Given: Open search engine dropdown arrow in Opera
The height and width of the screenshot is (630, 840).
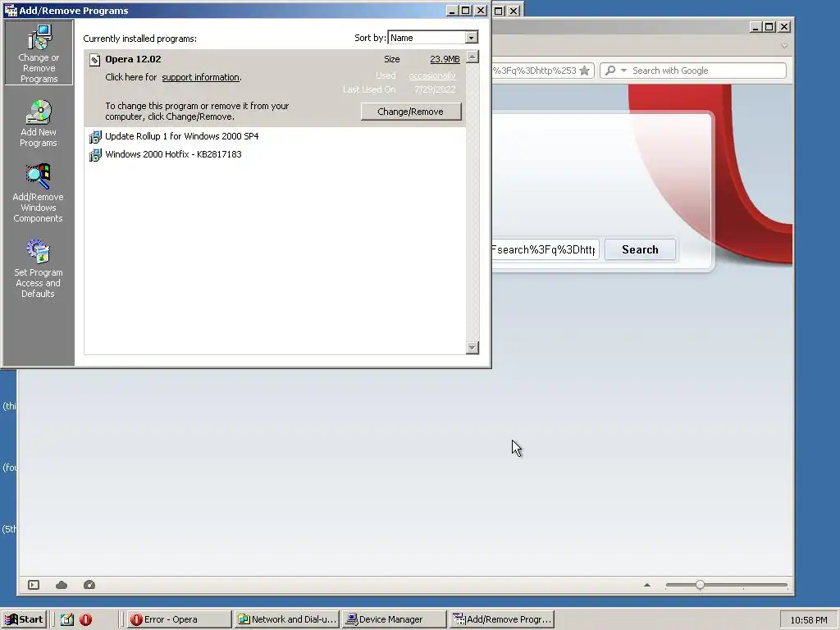Looking at the screenshot, I should pyautogui.click(x=623, y=71).
